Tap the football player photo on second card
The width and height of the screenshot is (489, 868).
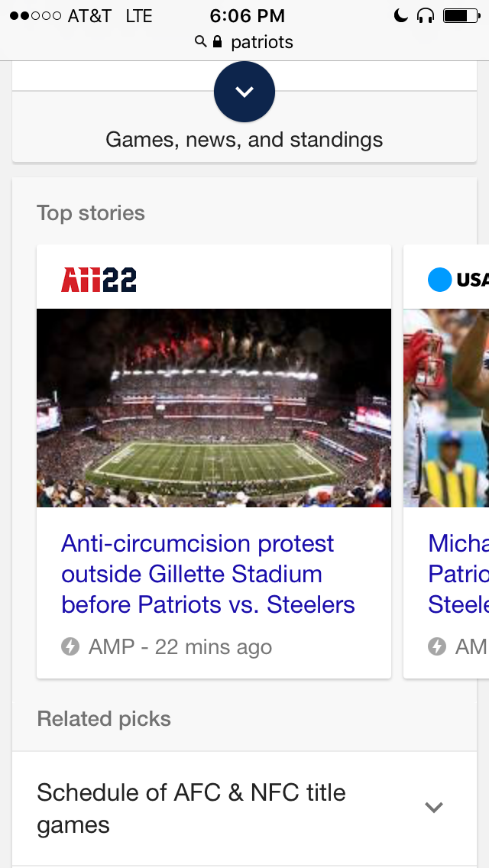(446, 408)
